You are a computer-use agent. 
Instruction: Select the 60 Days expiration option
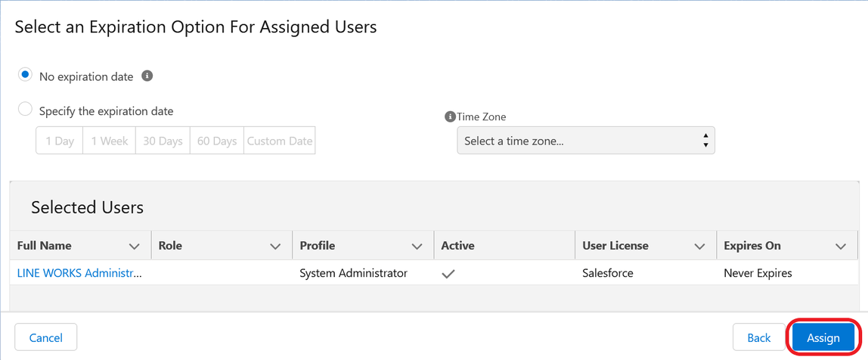[x=217, y=141]
